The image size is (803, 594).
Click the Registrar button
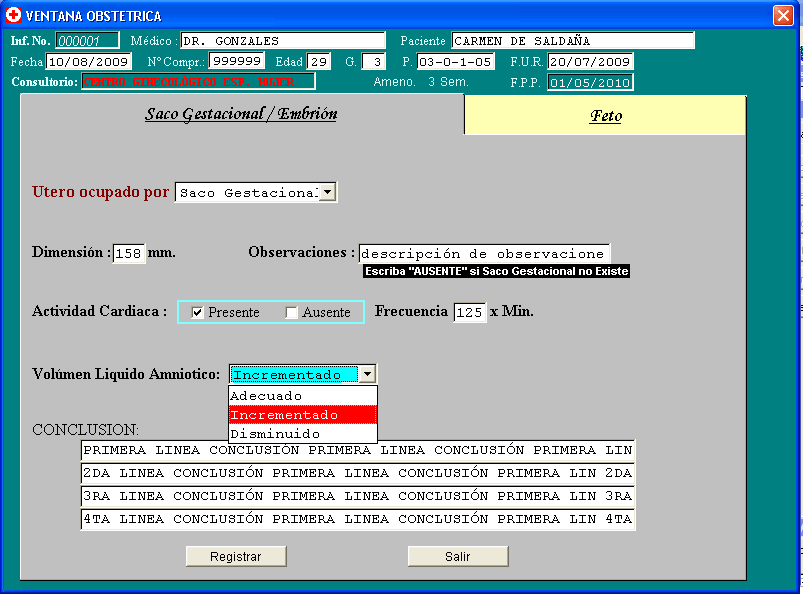click(x=236, y=557)
